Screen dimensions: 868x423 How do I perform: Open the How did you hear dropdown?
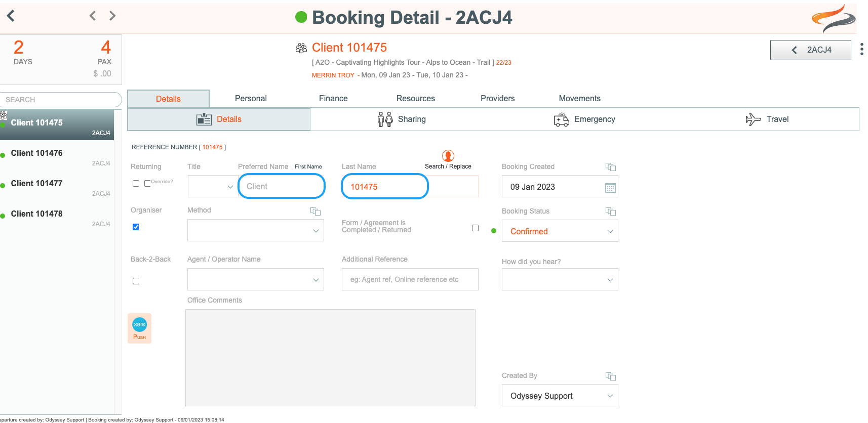point(560,279)
